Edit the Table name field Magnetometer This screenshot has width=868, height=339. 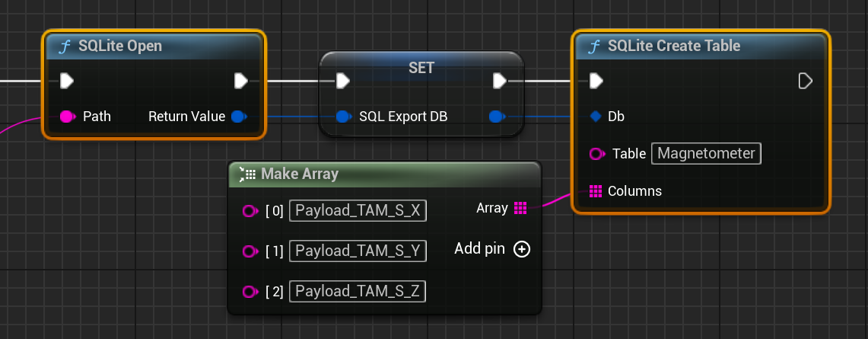point(706,154)
